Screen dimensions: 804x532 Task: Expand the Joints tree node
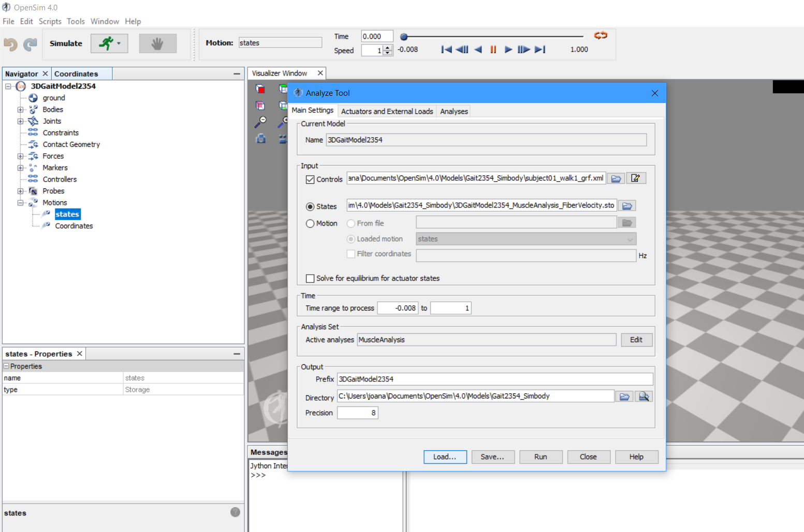(20, 121)
